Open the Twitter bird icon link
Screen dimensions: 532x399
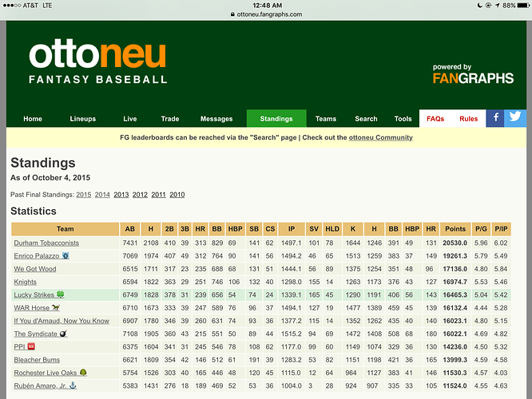(x=515, y=118)
